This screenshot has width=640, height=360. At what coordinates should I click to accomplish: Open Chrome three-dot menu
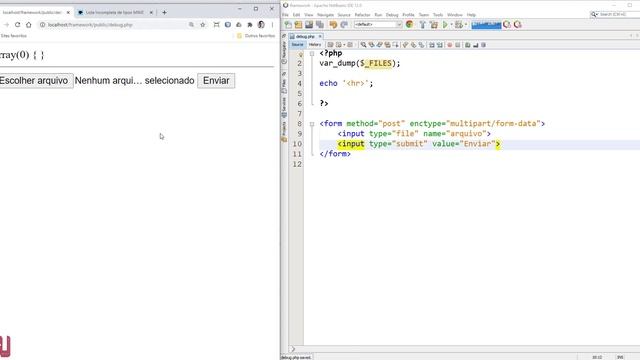272,25
